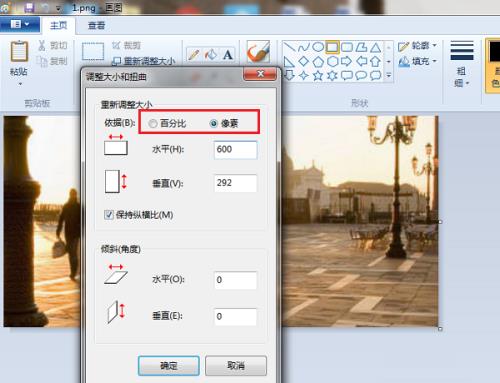Pick the Cloud callout shape
This screenshot has width=500, height=383.
pos(376,76)
